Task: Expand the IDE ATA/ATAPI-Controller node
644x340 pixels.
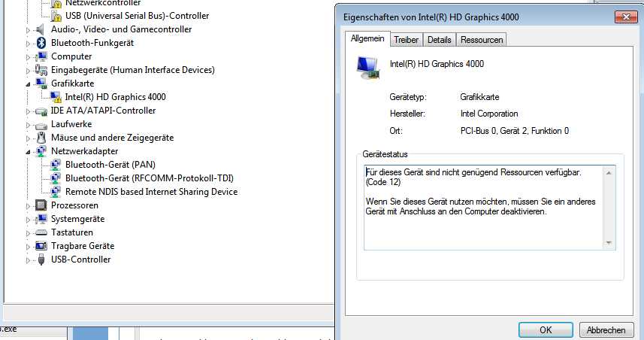Action: pyautogui.click(x=28, y=111)
